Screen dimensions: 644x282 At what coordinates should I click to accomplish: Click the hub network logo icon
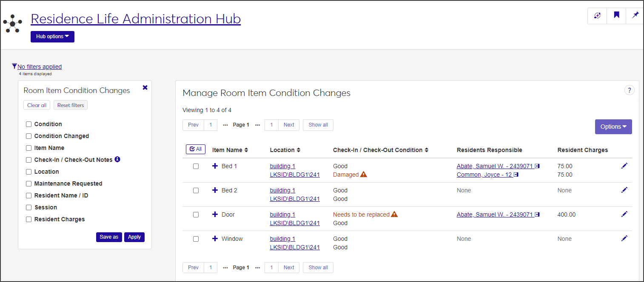tap(12, 24)
